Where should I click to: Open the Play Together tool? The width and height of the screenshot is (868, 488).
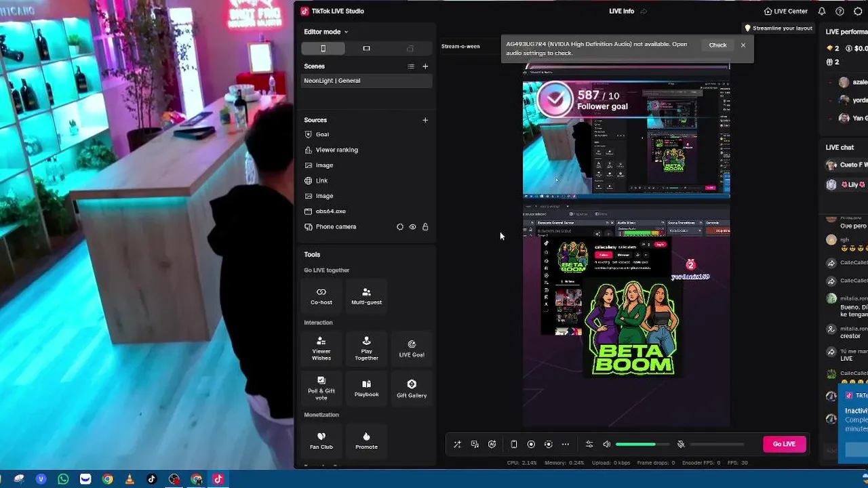[366, 349]
